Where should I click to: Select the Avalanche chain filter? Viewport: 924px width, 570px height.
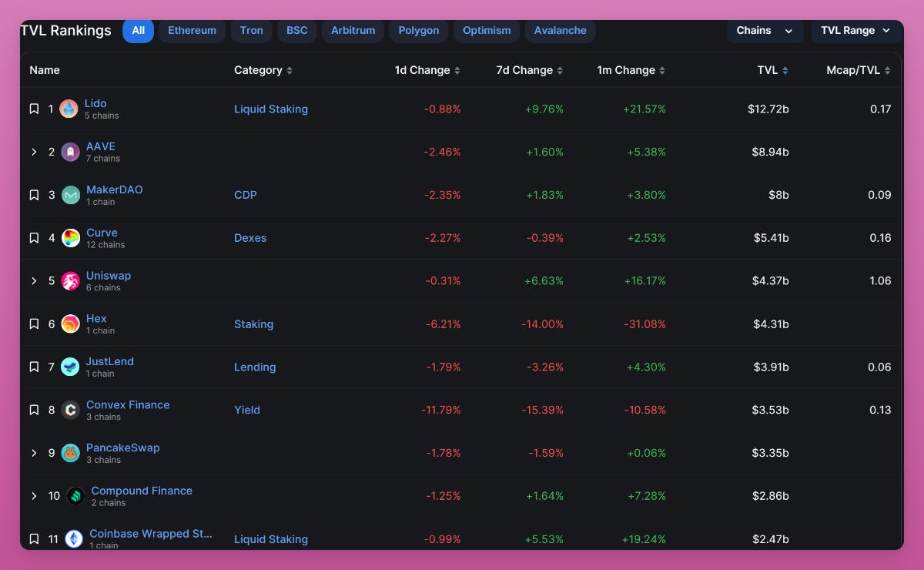[561, 31]
